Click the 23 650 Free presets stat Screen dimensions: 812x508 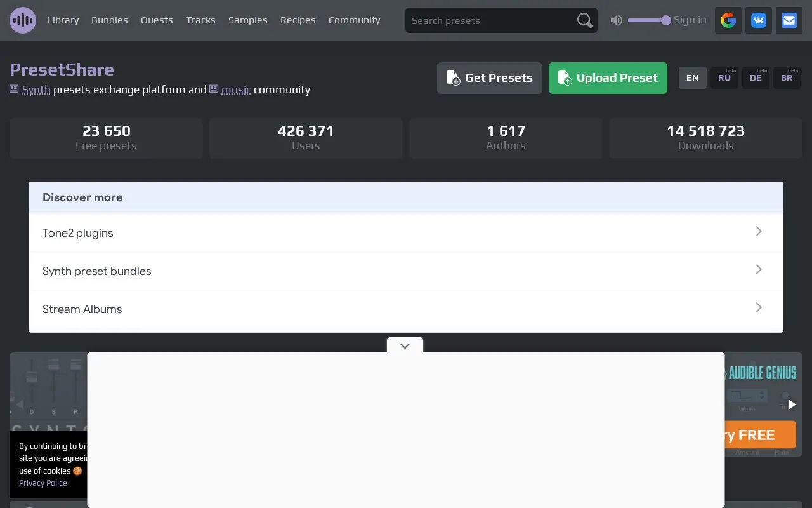(x=106, y=138)
